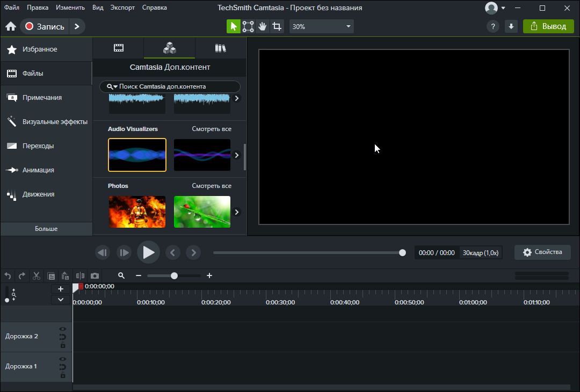This screenshot has height=392, width=580.
Task: Jump to next clip using right chevron
Action: (x=193, y=252)
